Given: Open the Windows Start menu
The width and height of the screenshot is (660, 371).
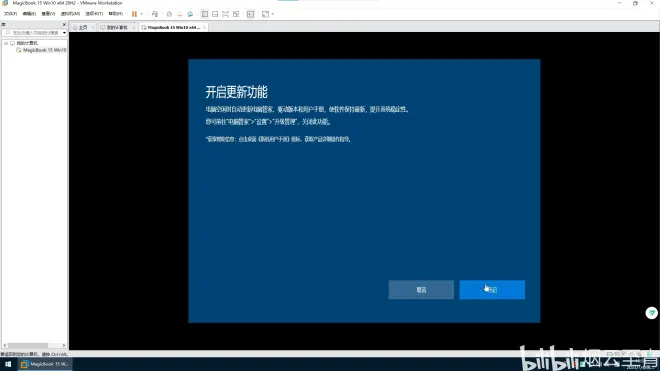Looking at the screenshot, I should click(x=8, y=364).
